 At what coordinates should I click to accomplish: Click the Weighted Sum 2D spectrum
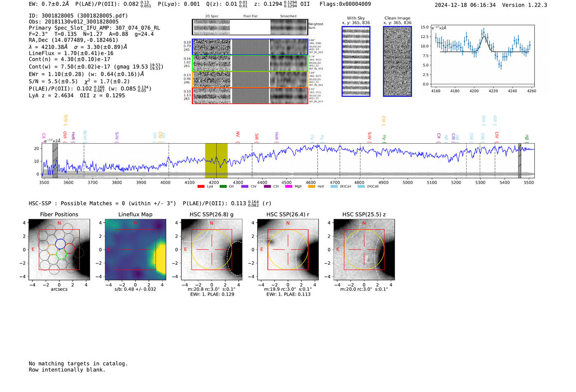click(x=250, y=27)
